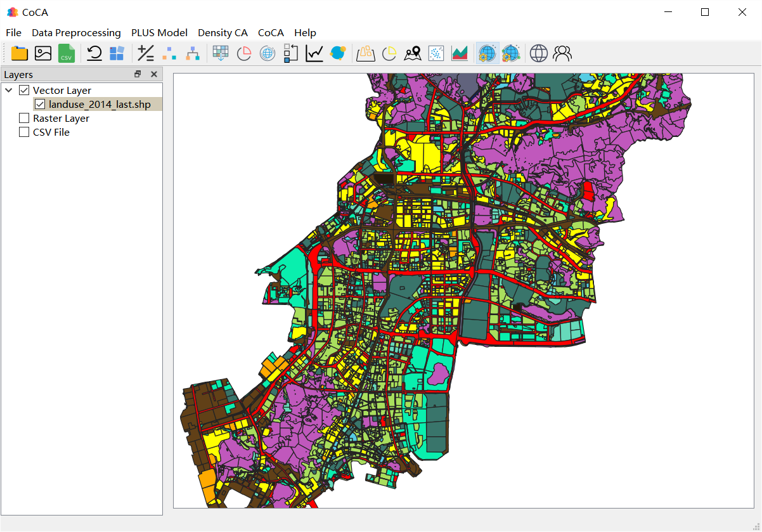Uncheck the Vector Layer checkbox
The height and width of the screenshot is (532, 762).
point(24,91)
